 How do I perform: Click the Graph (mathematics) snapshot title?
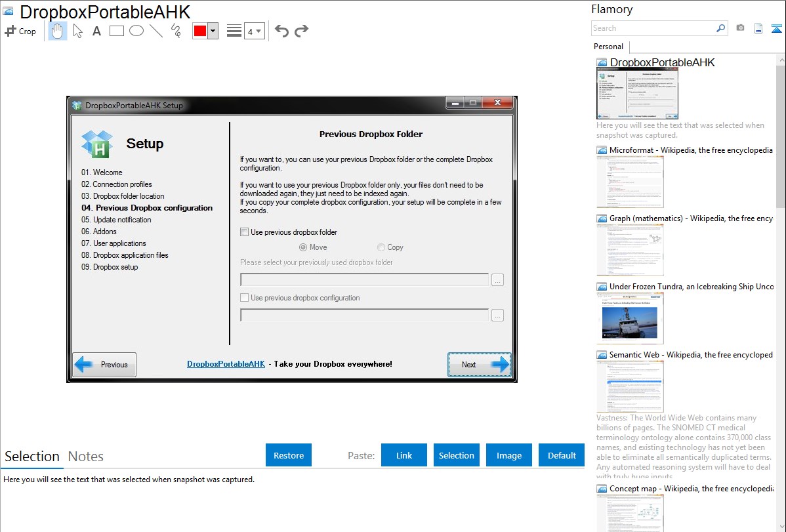click(x=692, y=218)
